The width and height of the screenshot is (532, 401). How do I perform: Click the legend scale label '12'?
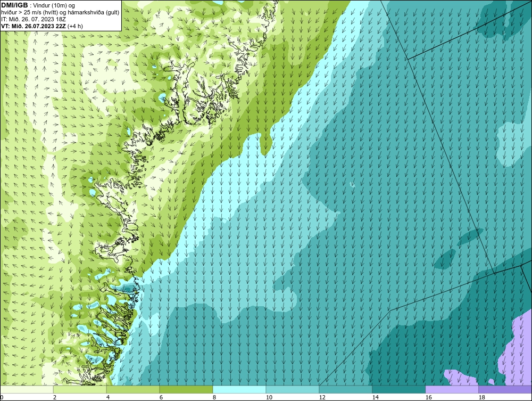[x=322, y=397]
